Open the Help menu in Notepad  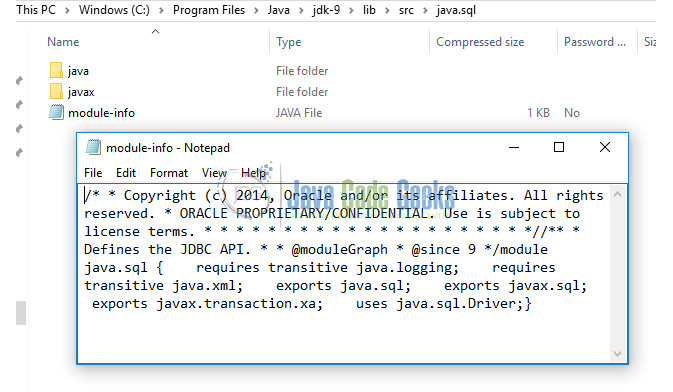click(253, 173)
